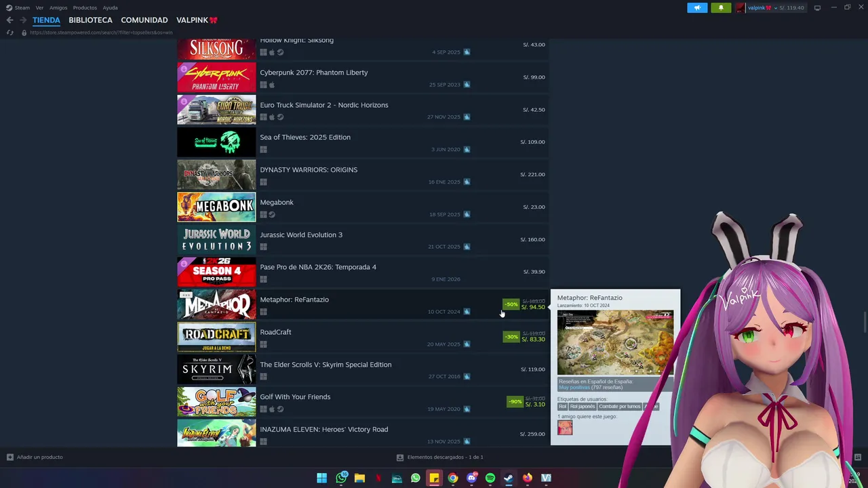868x488 pixels.
Task: Open Pase Pro de NBA 2K26 listing
Action: [x=363, y=272]
